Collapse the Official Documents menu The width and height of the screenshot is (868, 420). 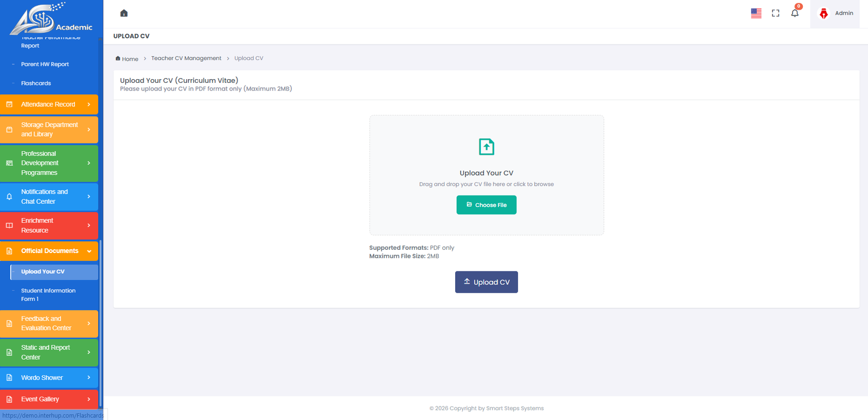tap(49, 251)
